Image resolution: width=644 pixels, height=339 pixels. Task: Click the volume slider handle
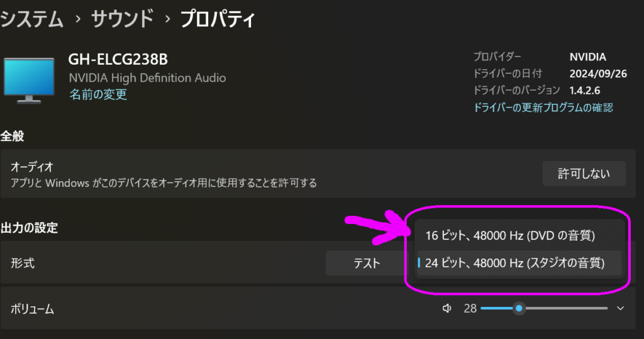[519, 308]
